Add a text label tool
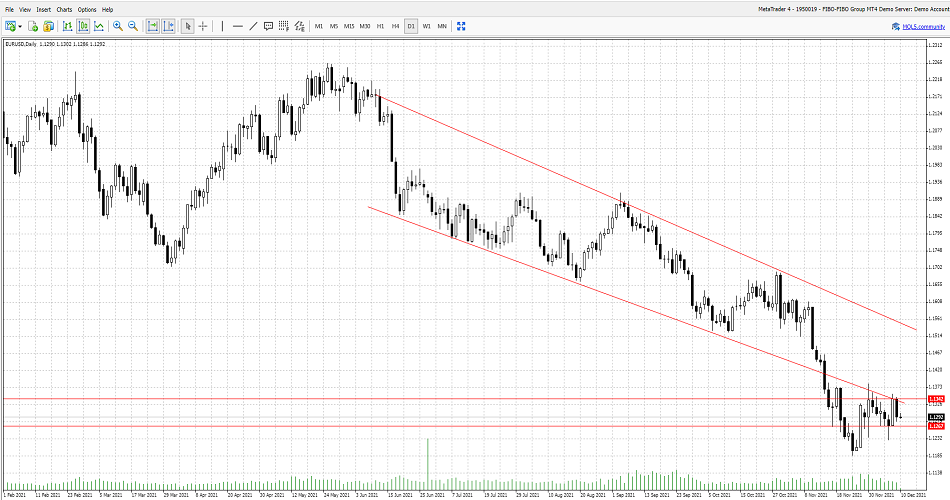 [269, 26]
